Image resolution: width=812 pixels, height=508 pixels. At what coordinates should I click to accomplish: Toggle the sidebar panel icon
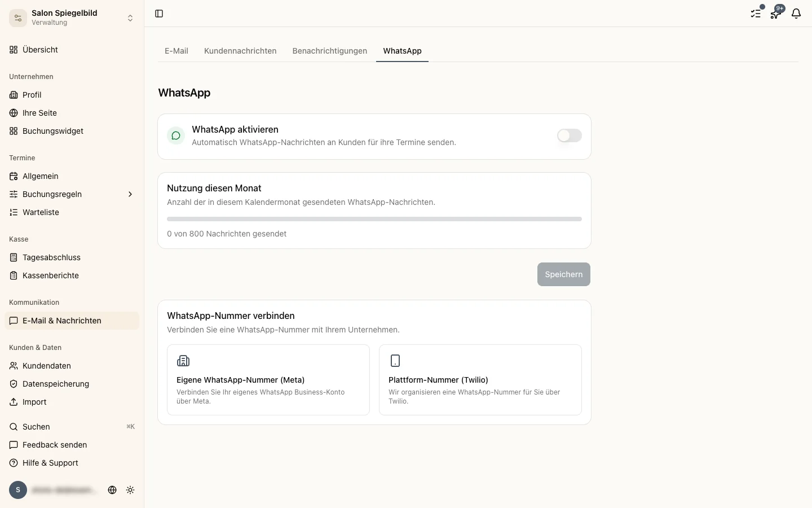159,14
